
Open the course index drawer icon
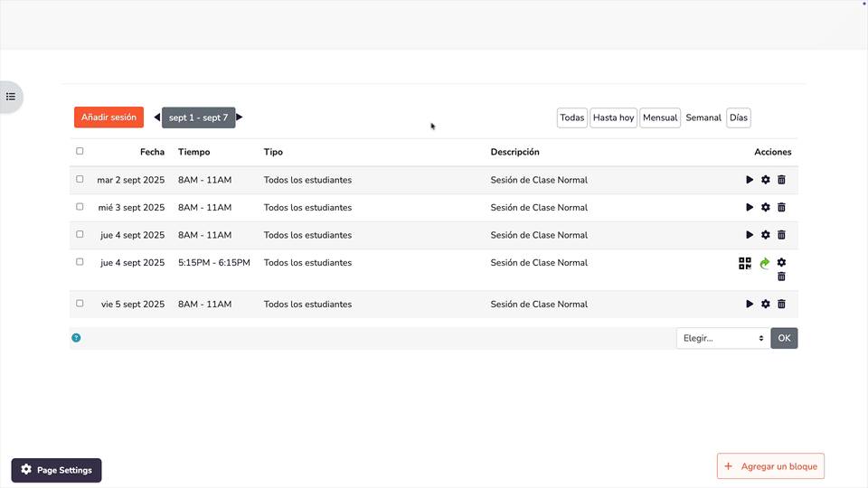point(11,97)
